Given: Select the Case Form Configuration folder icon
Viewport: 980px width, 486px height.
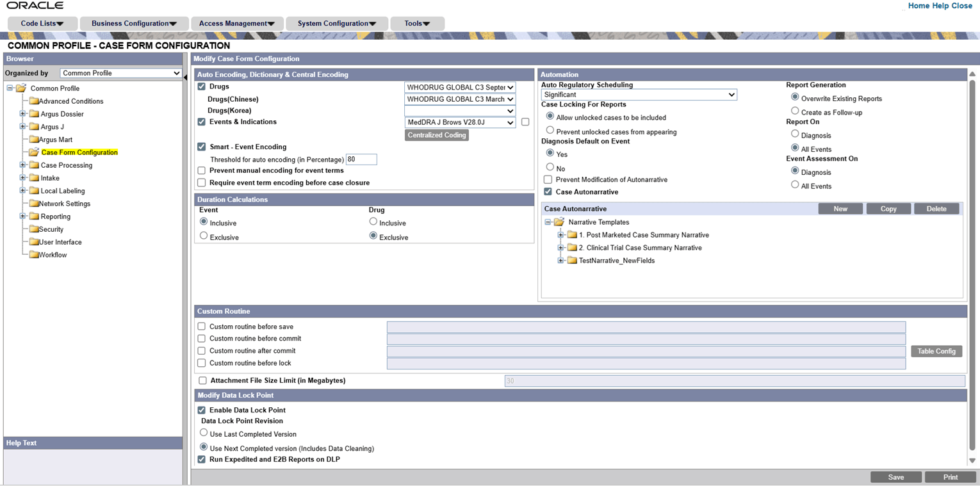Looking at the screenshot, I should click(35, 152).
